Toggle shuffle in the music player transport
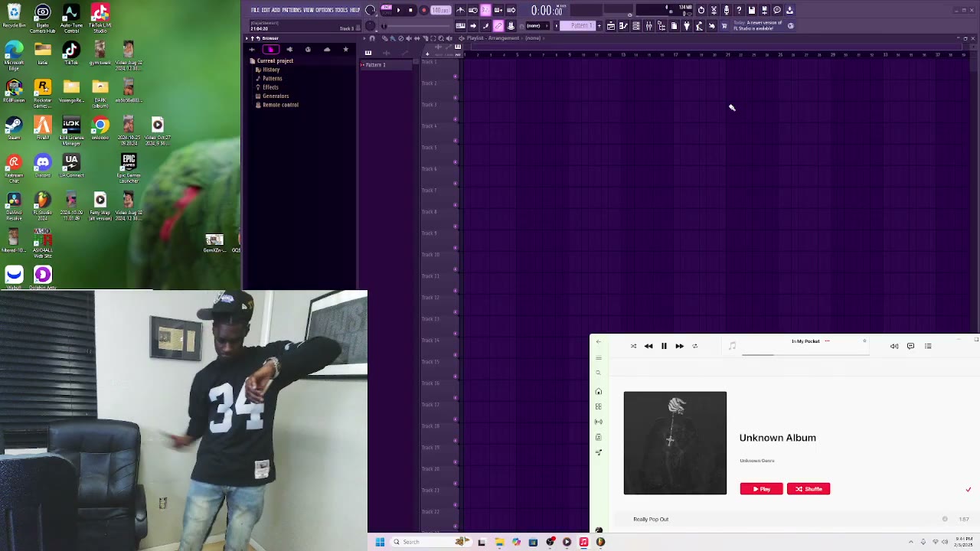 pos(633,346)
